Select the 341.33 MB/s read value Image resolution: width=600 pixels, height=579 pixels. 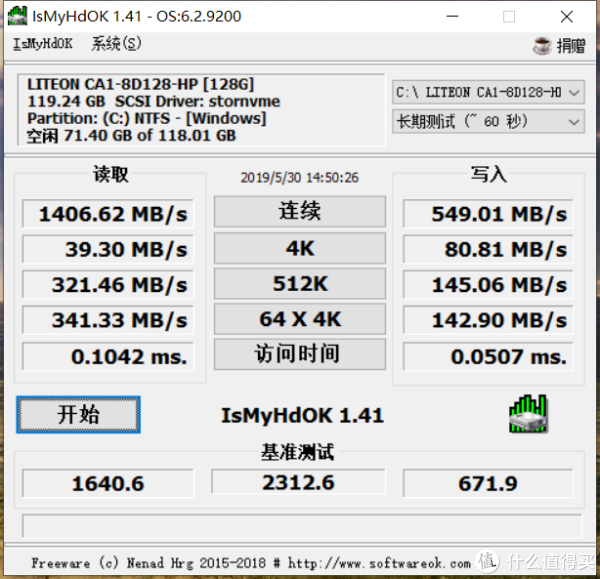pyautogui.click(x=108, y=320)
